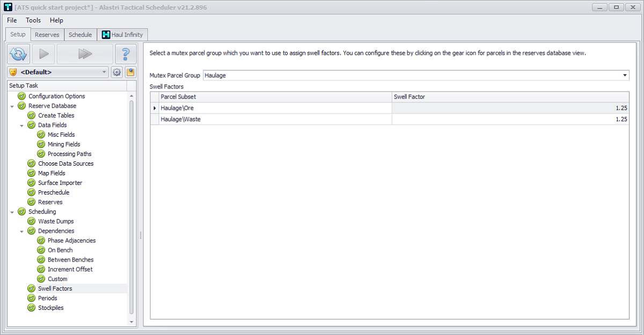
Task: Open the Tools menu
Action: point(33,20)
